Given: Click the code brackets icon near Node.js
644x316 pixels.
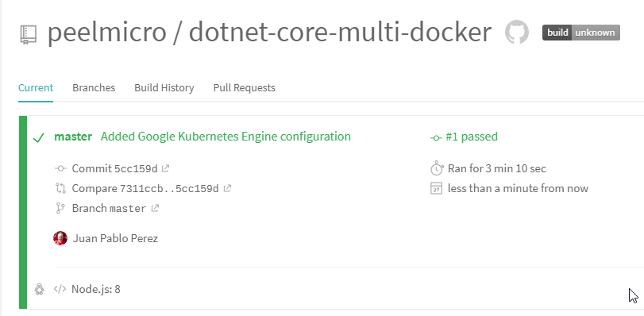Looking at the screenshot, I should 60,289.
